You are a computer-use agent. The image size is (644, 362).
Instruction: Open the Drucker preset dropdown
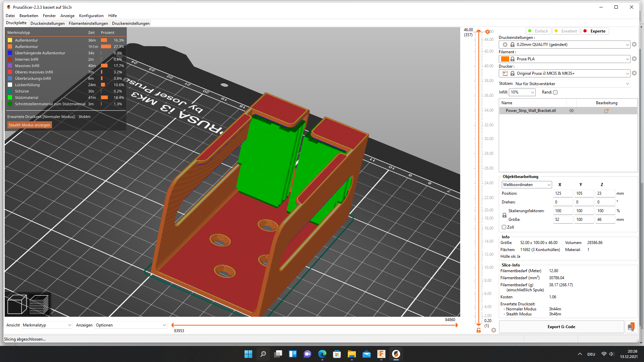tap(565, 73)
